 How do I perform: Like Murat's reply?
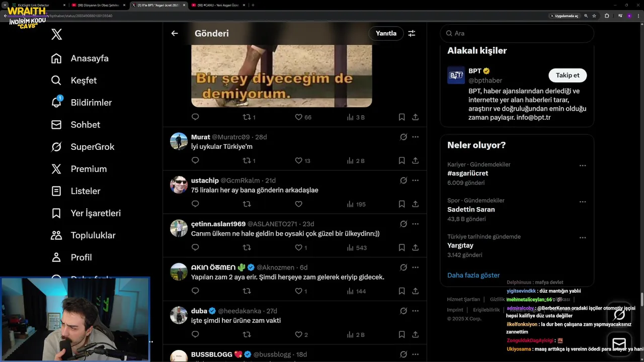302,161
